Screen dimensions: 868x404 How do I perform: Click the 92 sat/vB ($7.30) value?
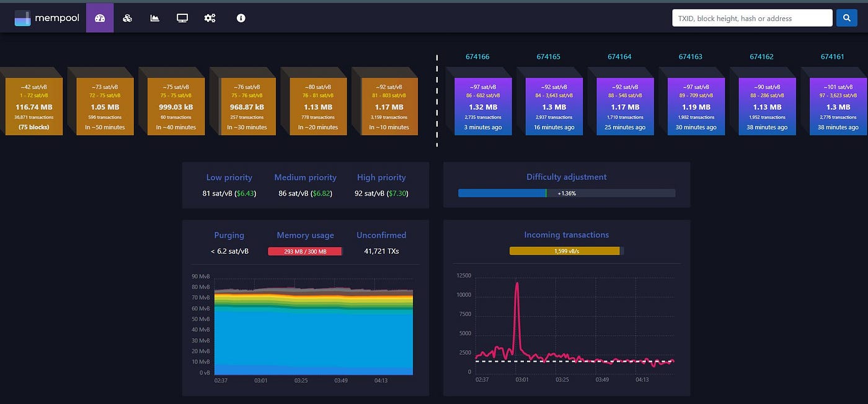pos(381,194)
